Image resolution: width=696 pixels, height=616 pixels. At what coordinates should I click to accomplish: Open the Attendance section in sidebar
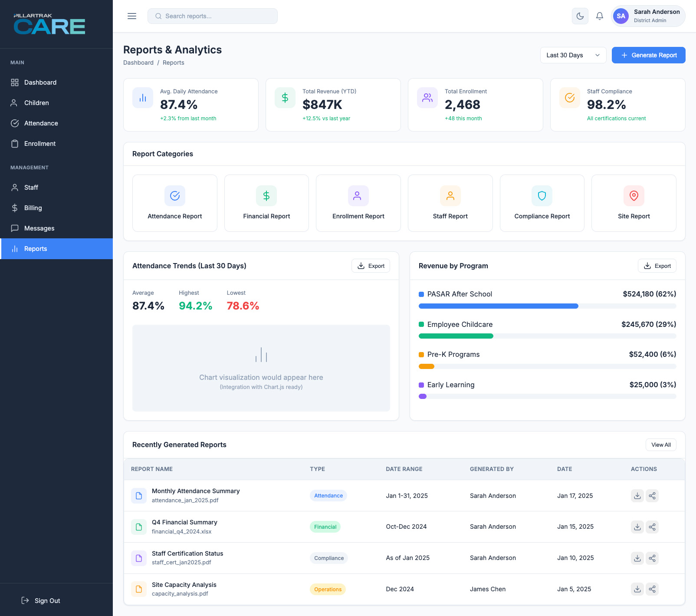coord(41,123)
